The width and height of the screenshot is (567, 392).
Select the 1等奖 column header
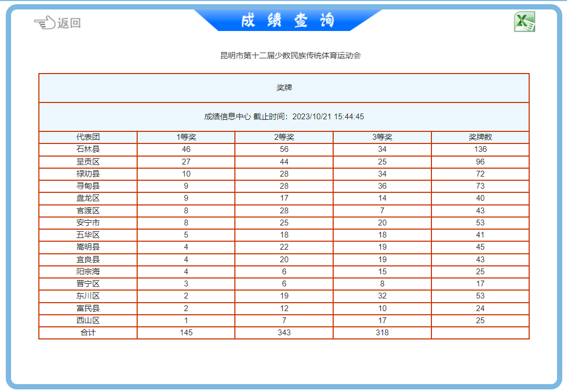[186, 137]
